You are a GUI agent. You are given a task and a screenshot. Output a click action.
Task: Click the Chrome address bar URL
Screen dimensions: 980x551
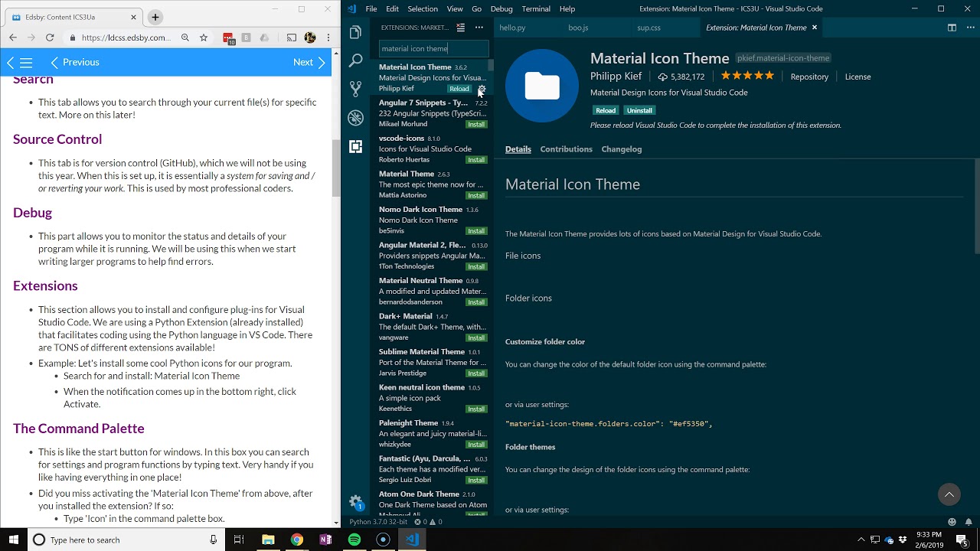coord(126,37)
